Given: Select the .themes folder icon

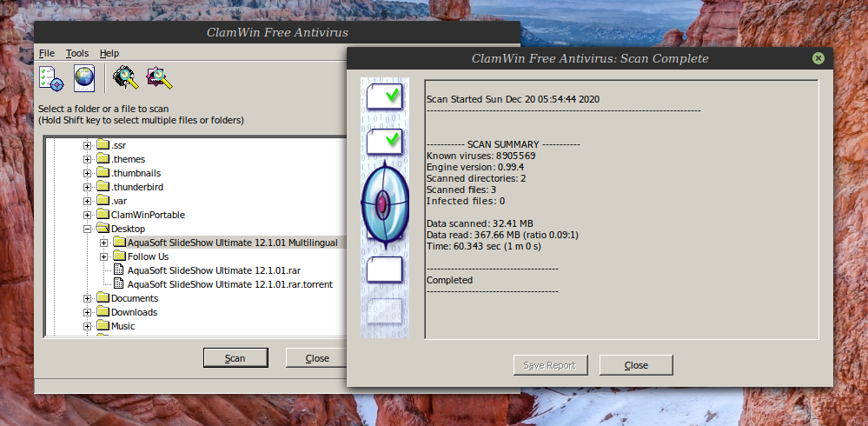Looking at the screenshot, I should click(103, 159).
